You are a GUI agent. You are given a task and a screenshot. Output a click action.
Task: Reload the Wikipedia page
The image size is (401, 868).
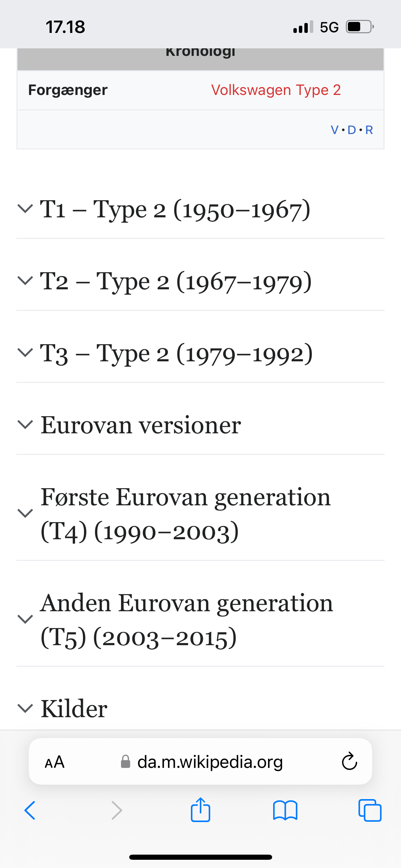[349, 762]
